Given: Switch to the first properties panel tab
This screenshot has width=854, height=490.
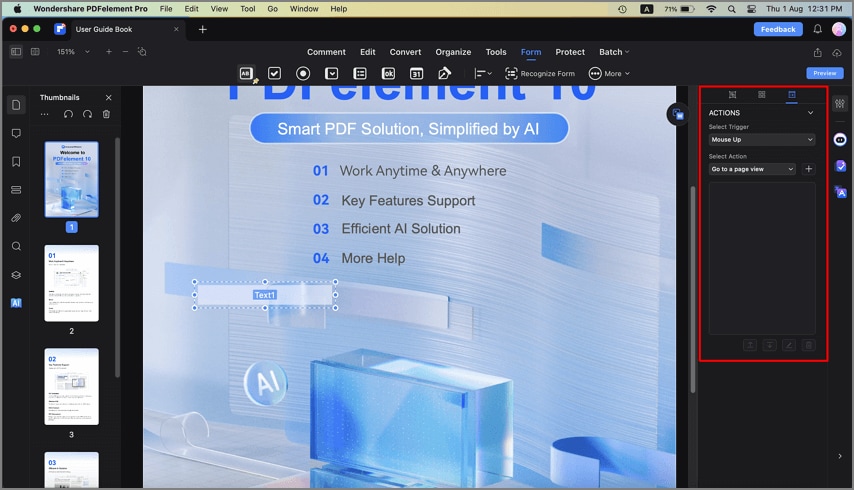Looking at the screenshot, I should (x=733, y=95).
